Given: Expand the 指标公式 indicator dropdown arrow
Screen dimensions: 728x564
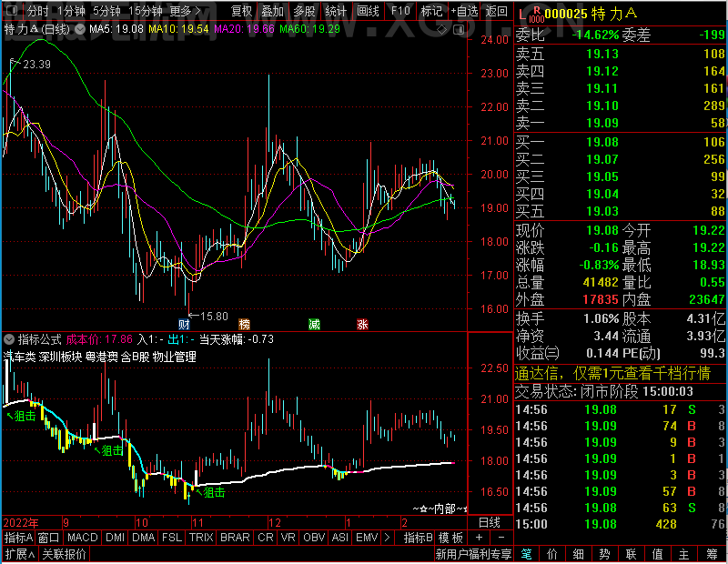Looking at the screenshot, I should [x=9, y=339].
